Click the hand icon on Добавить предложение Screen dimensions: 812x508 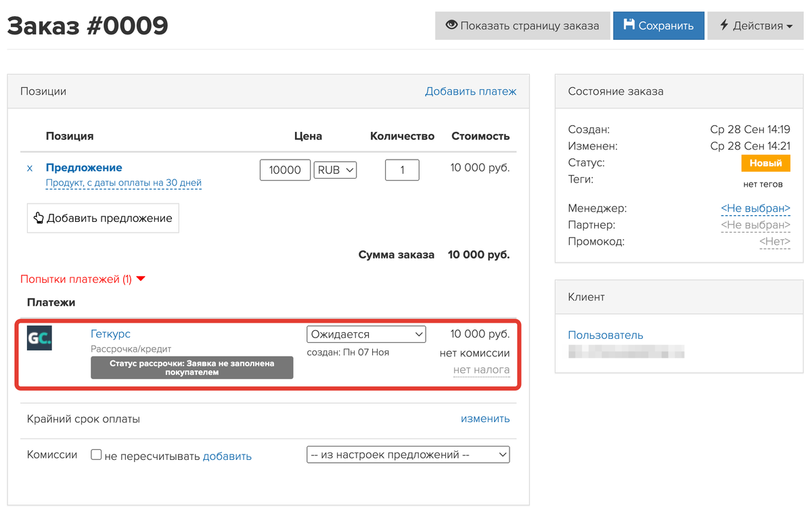pos(39,218)
